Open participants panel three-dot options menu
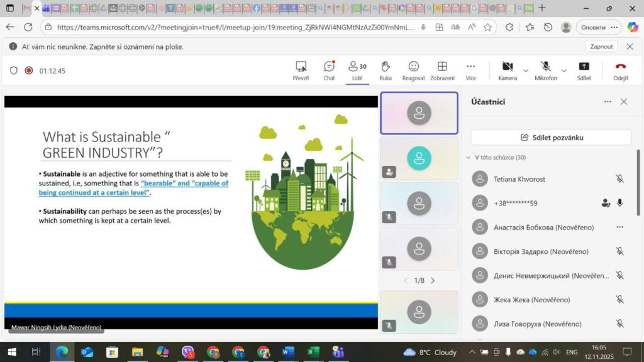Image resolution: width=644 pixels, height=362 pixels. coord(608,102)
